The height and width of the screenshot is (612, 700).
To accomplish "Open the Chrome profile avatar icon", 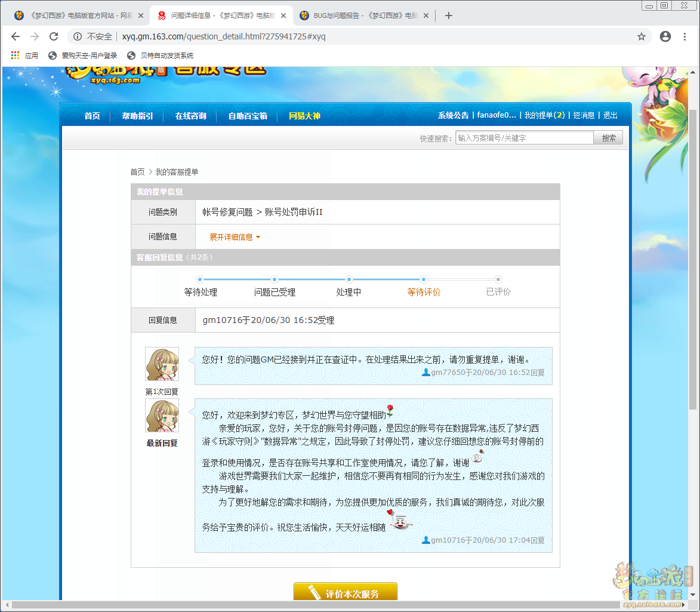I will point(665,36).
